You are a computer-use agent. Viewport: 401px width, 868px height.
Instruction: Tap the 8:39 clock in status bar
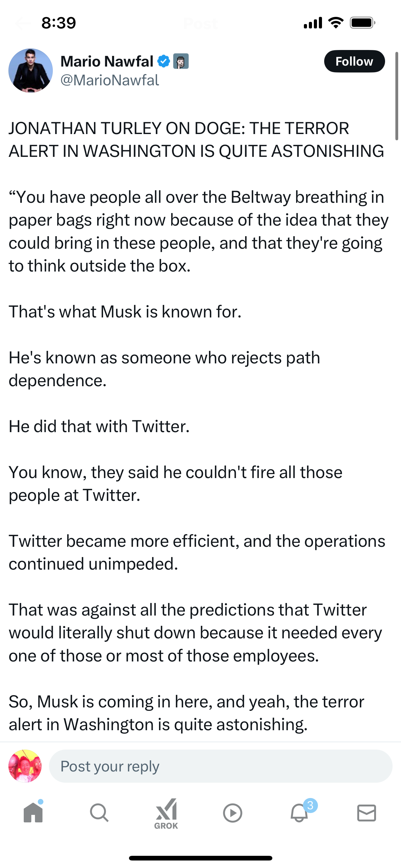pos(59,23)
